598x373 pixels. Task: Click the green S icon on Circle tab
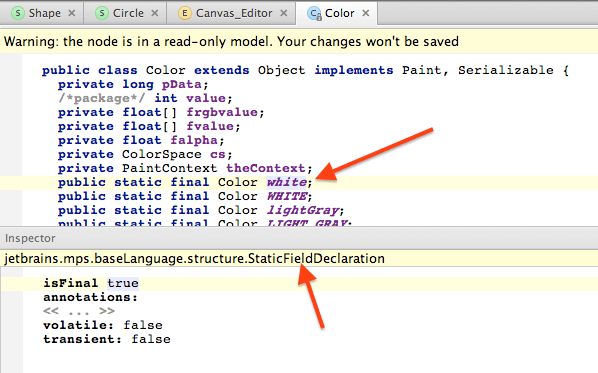pyautogui.click(x=102, y=13)
